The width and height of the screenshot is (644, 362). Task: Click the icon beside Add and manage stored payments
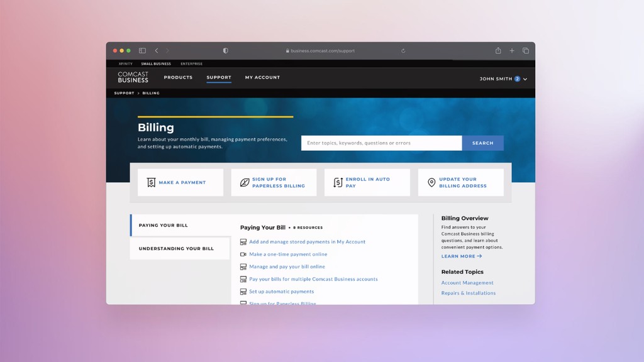[x=243, y=242]
